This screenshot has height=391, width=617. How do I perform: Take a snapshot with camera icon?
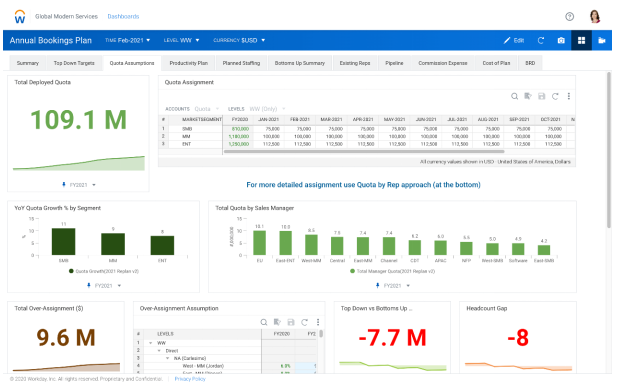click(561, 41)
